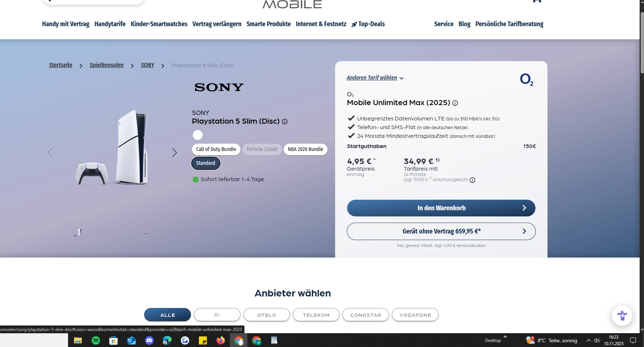644x347 pixels.
Task: Click the "Sofort lieferbar 1-4 Tage" text
Action: (232, 179)
